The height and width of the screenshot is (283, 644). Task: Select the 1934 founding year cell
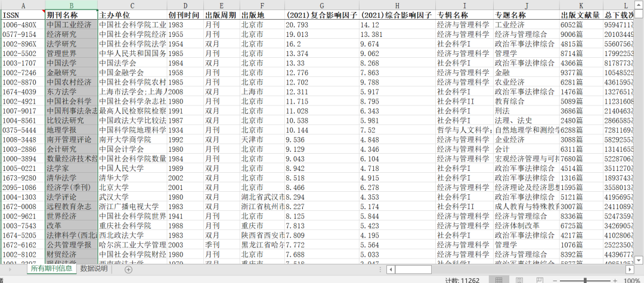tap(185, 130)
